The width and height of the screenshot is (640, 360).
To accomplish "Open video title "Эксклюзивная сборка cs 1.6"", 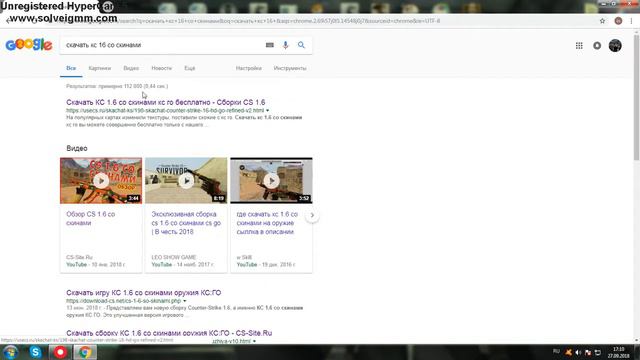I will point(186,223).
